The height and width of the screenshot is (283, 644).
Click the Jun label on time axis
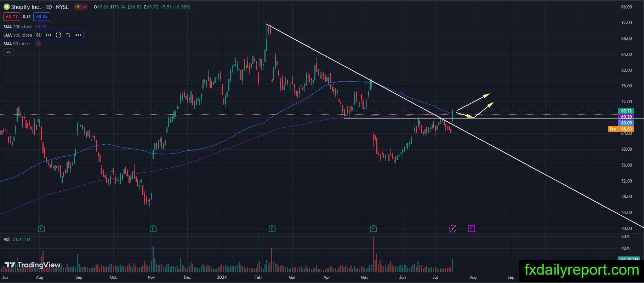point(402,277)
